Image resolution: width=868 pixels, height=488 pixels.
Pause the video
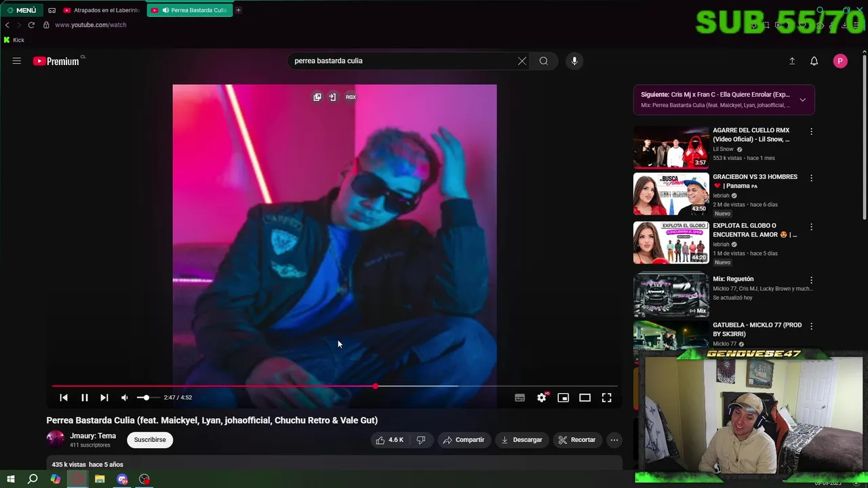pyautogui.click(x=84, y=398)
